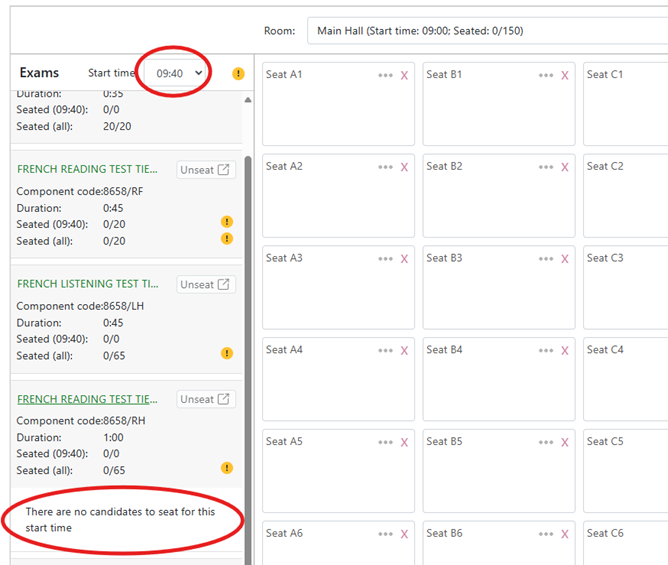The height and width of the screenshot is (565, 668).
Task: Click the warning icon beside Seated (09:40) for 8658/RF
Action: pyautogui.click(x=227, y=222)
